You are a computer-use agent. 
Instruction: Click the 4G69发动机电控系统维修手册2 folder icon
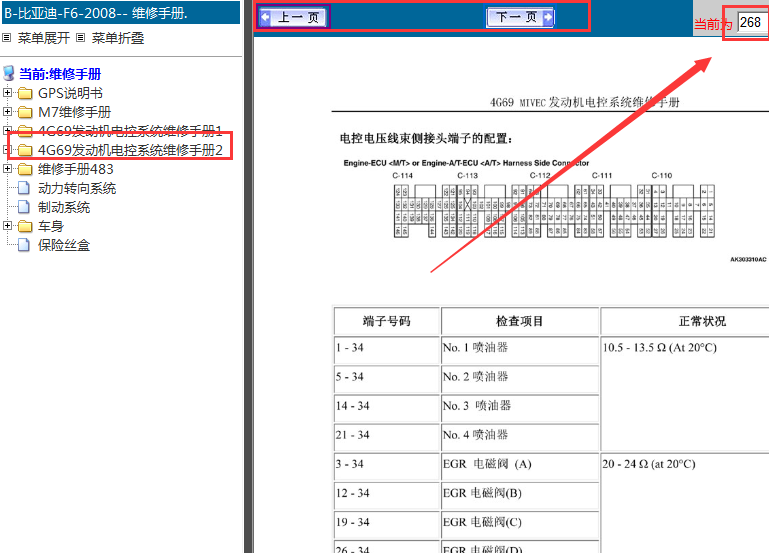pyautogui.click(x=25, y=150)
